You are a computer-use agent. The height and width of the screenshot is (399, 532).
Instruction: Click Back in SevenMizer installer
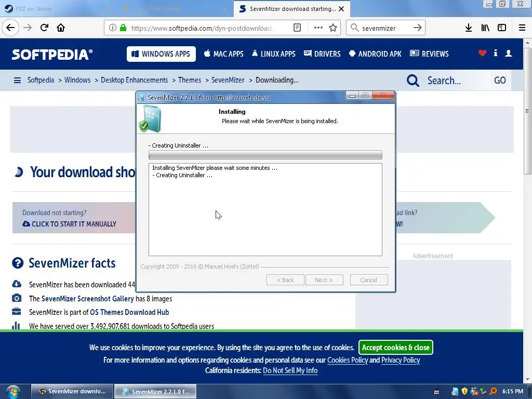tap(285, 280)
